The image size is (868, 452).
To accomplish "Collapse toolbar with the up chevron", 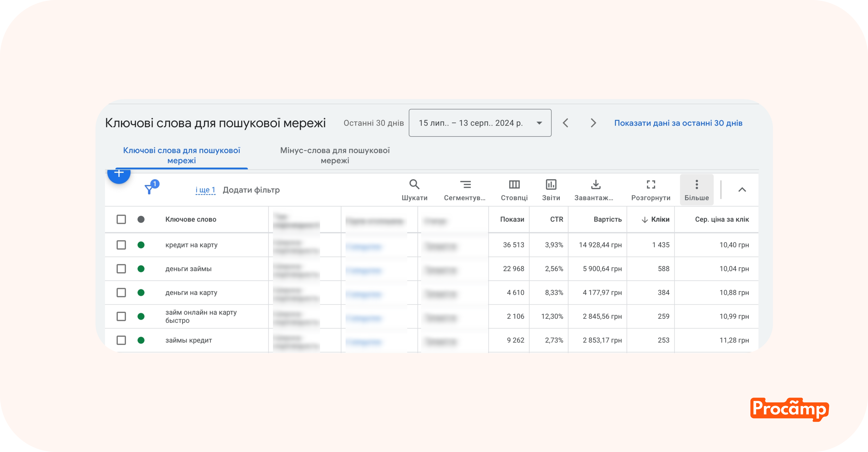I will (x=742, y=190).
